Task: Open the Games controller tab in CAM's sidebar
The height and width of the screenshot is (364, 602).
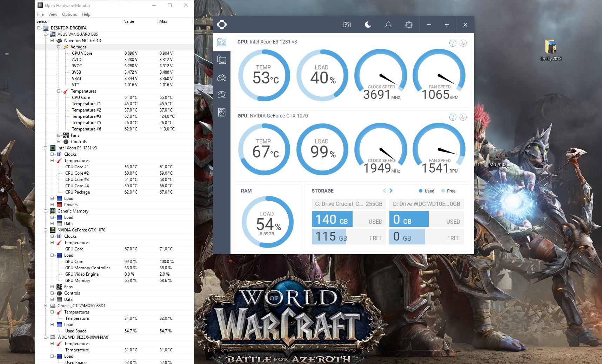Action: coord(222,77)
